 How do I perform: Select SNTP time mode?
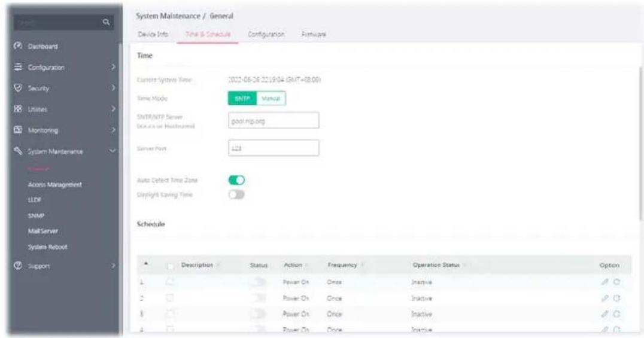(242, 99)
